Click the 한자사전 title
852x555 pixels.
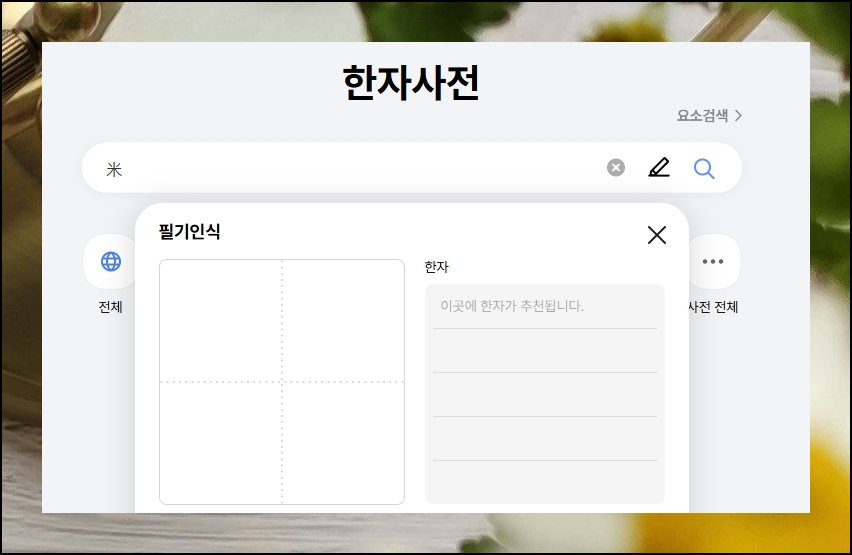411,83
